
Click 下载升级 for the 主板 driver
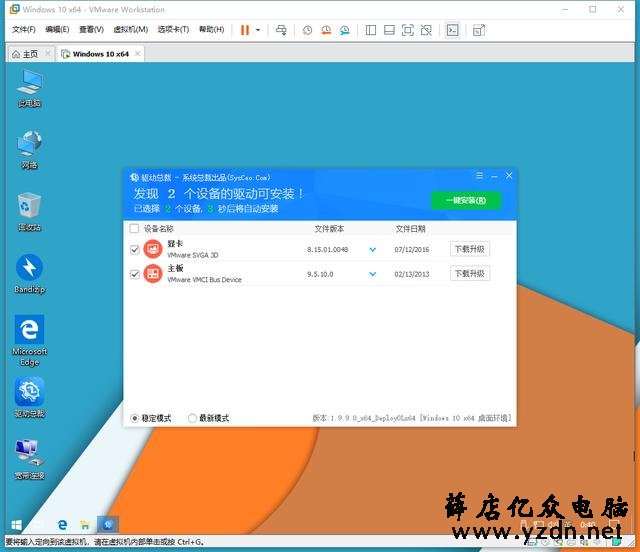[470, 274]
